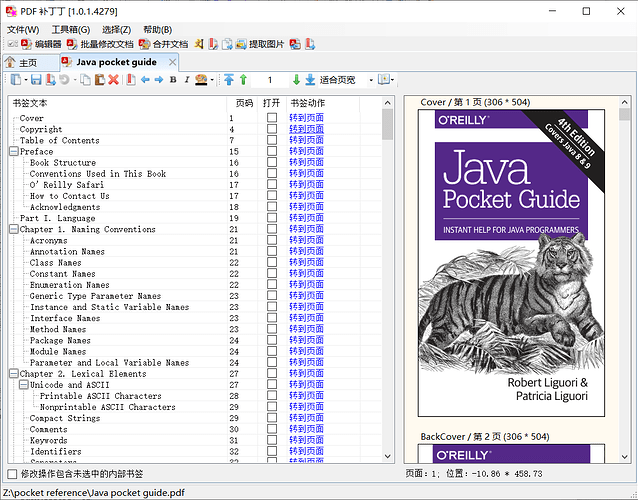Click the save (floppy disk) icon

pos(36,79)
